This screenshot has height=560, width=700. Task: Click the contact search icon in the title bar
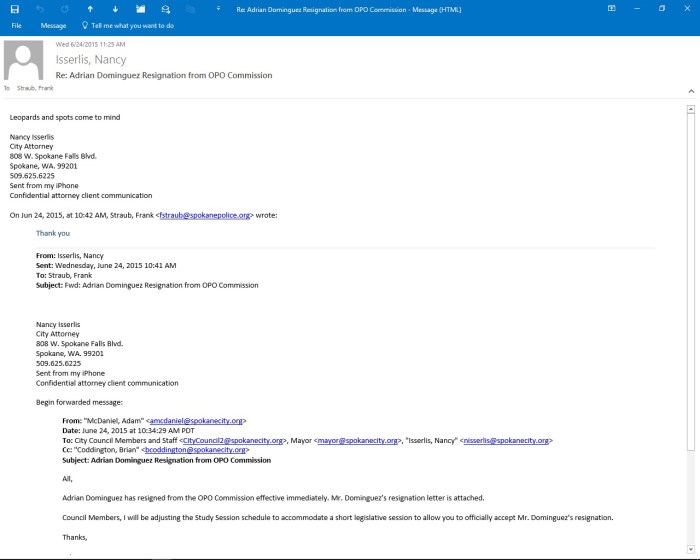coord(165,8)
